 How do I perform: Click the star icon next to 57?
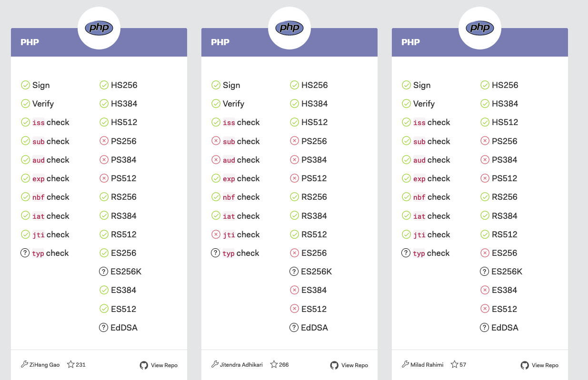[x=455, y=365]
